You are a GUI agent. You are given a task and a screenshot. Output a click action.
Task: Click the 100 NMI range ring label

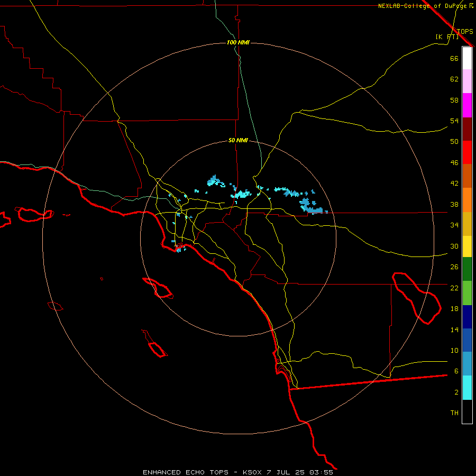pos(238,42)
